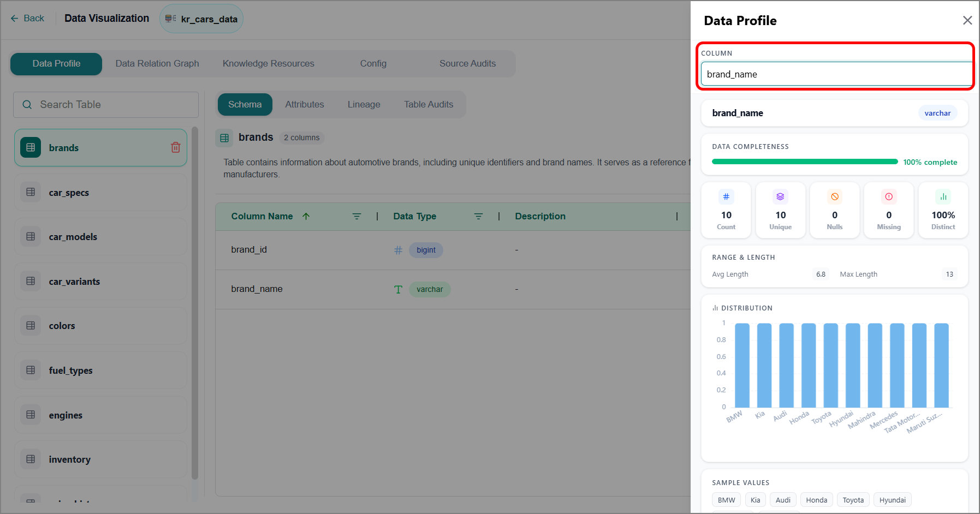Viewport: 980px width, 514px height.
Task: Click the BMW bar in distribution chart
Action: 742,365
